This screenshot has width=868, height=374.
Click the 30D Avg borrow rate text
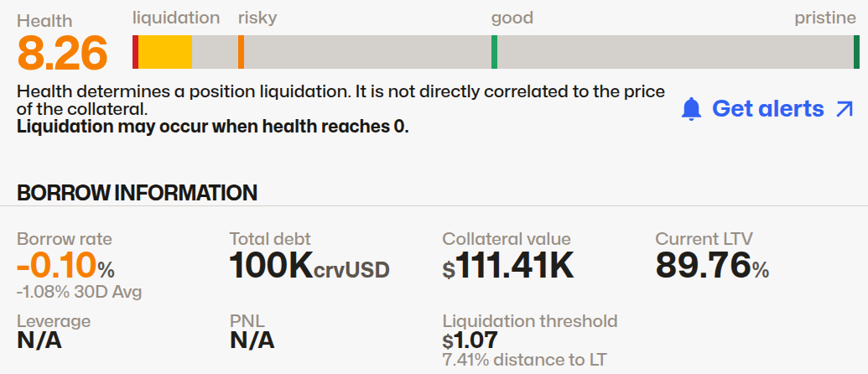[x=79, y=292]
